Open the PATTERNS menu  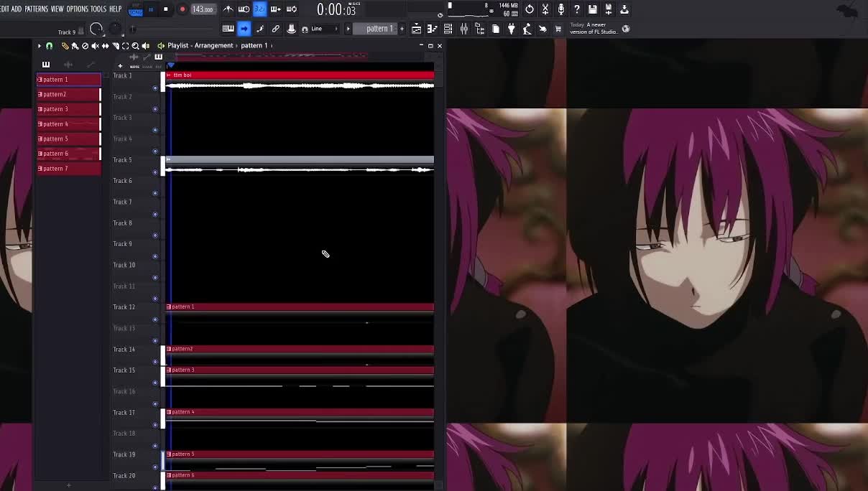coord(36,9)
